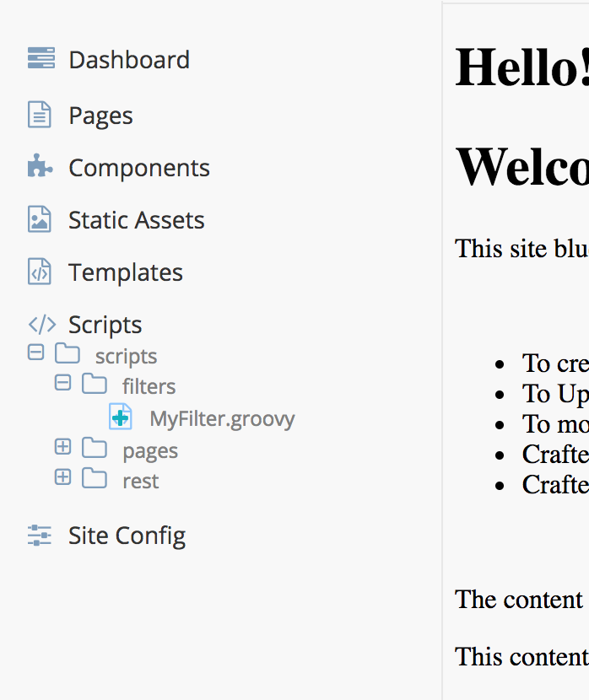This screenshot has height=700, width=589.
Task: Click the Static Assets image icon
Action: click(x=40, y=219)
